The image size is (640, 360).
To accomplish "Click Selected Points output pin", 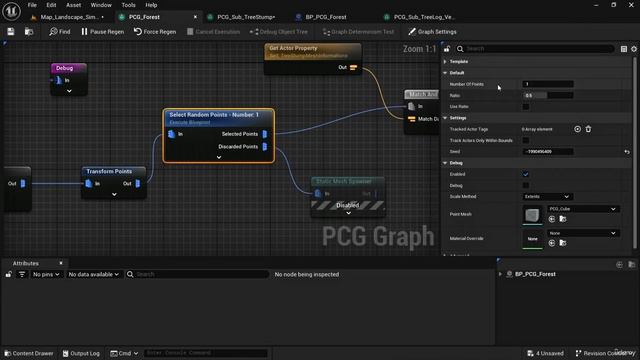I will [x=264, y=134].
